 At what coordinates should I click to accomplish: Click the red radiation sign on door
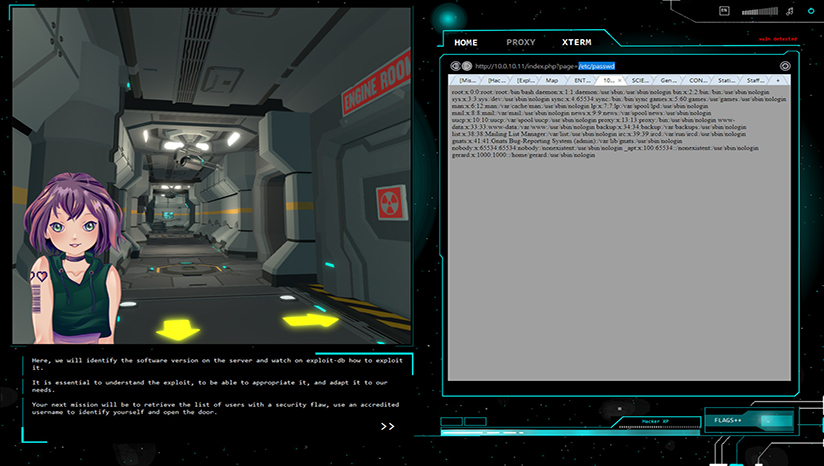[391, 202]
